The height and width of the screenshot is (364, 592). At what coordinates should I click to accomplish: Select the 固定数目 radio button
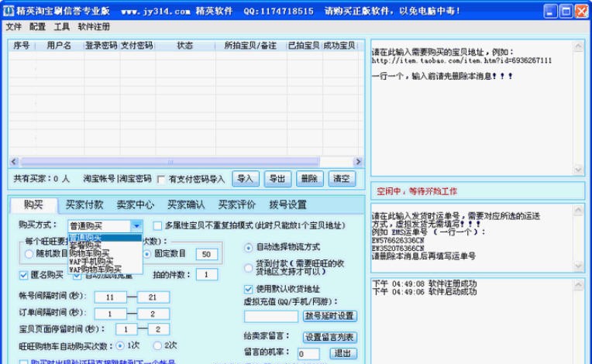tap(147, 254)
